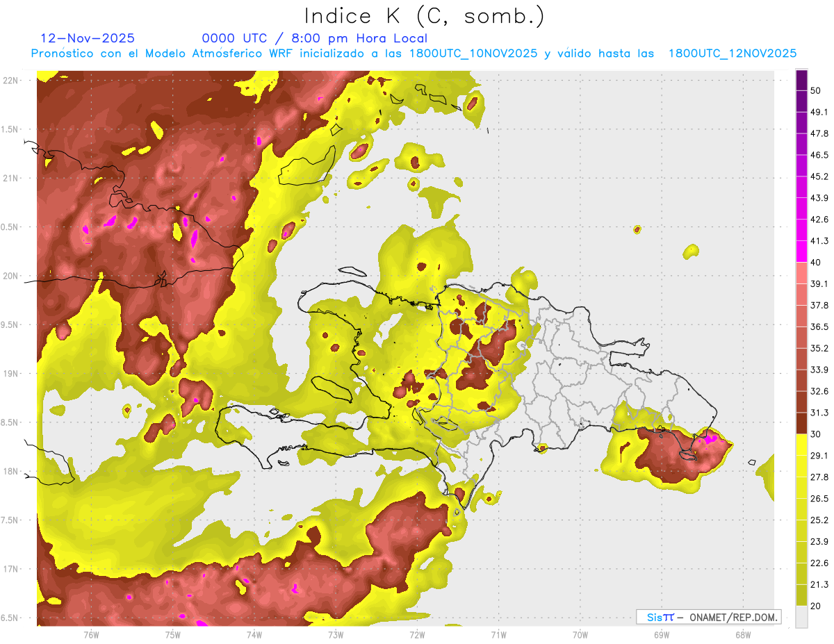This screenshot has width=834, height=644.
Task: Click the dark purple legend swatch above 50
Action: (801, 80)
